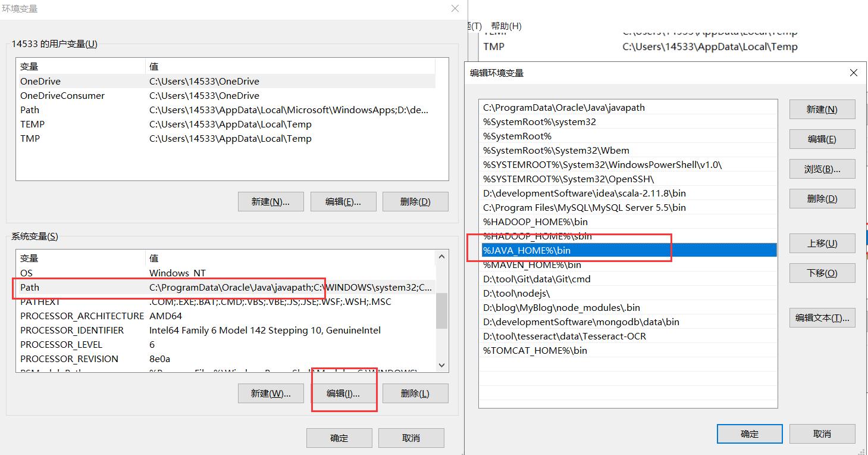
Task: Select the OneDriveConsumer user variable row
Action: tap(226, 96)
